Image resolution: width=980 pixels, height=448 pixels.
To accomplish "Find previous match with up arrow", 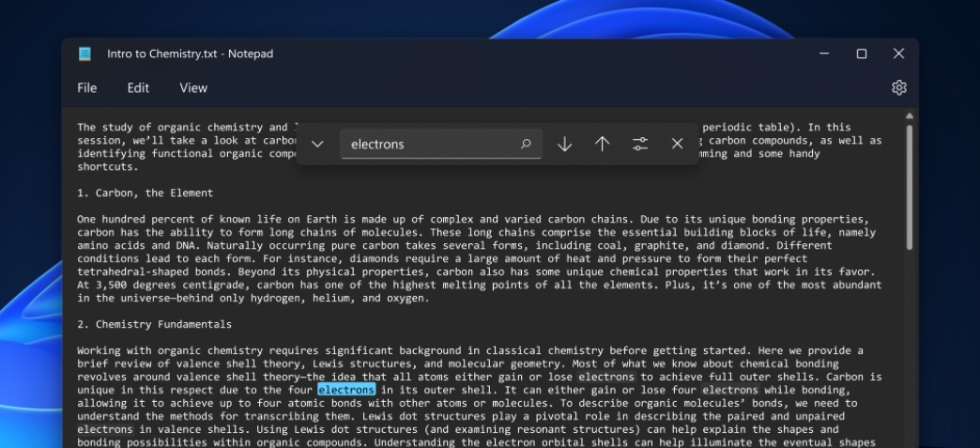I will click(602, 144).
